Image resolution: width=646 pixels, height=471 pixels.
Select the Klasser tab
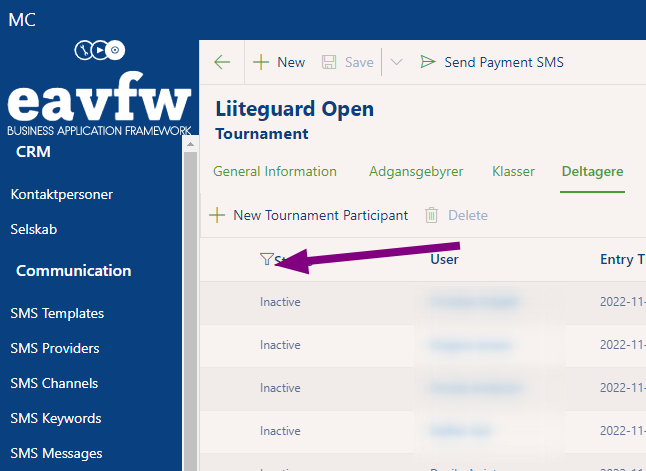(x=513, y=171)
